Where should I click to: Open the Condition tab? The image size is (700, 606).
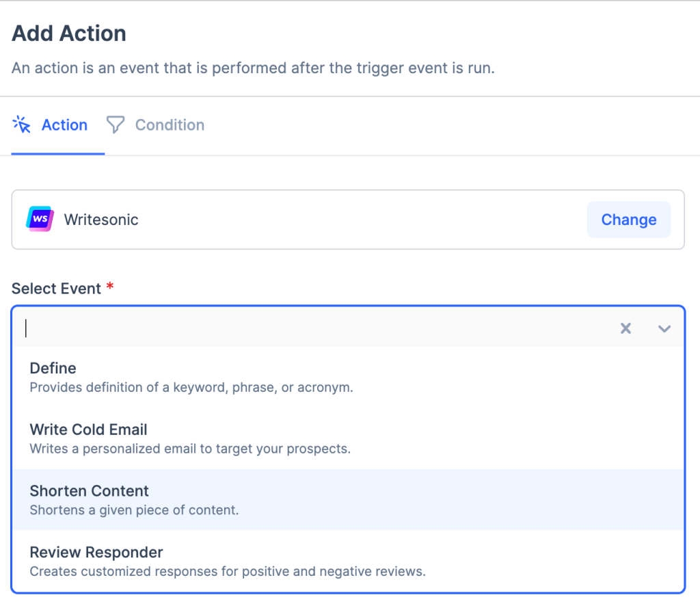pos(170,125)
